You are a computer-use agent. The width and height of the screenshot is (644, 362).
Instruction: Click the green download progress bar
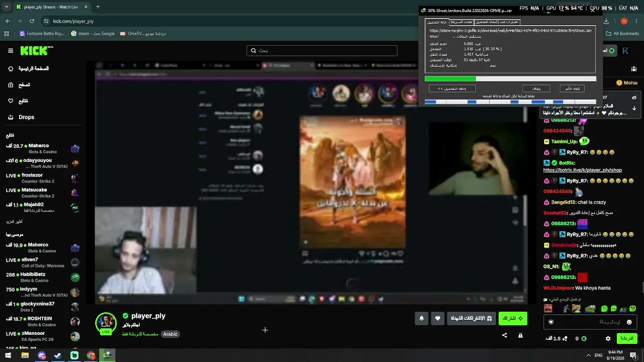click(510, 79)
